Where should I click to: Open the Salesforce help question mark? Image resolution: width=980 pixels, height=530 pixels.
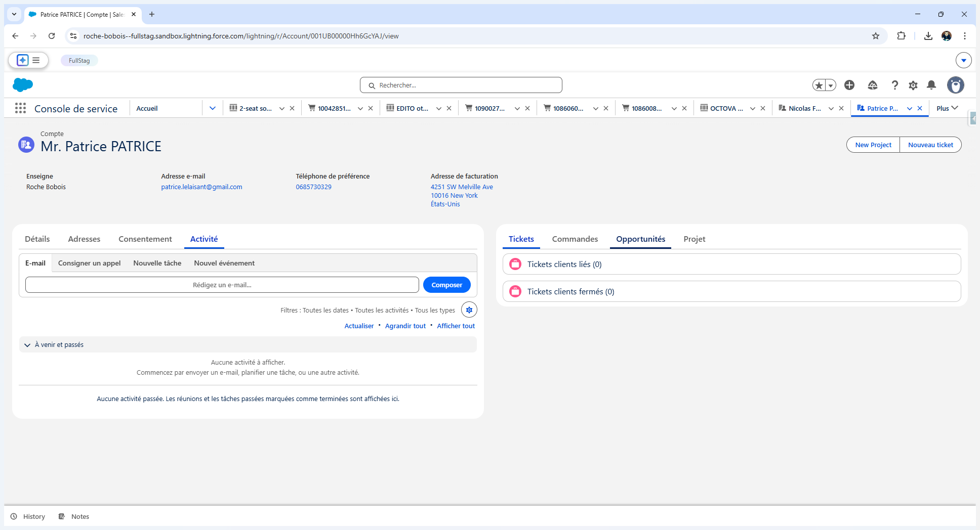[894, 85]
